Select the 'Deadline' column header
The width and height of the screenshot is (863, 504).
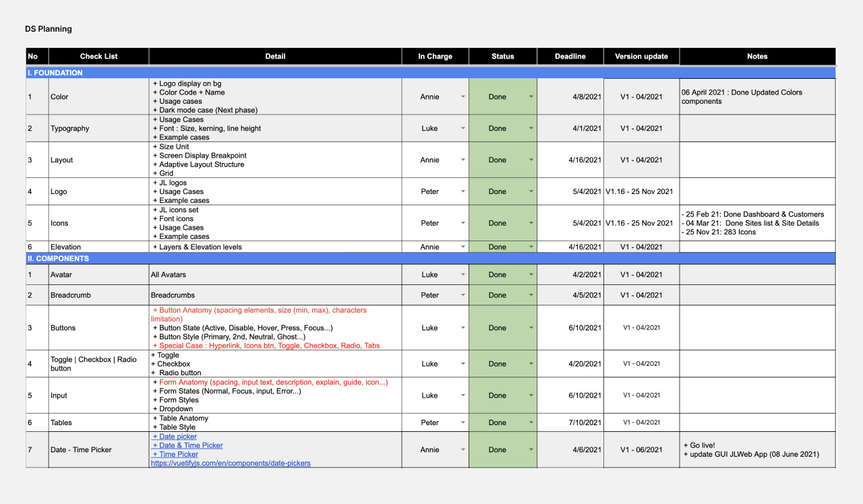[570, 57]
